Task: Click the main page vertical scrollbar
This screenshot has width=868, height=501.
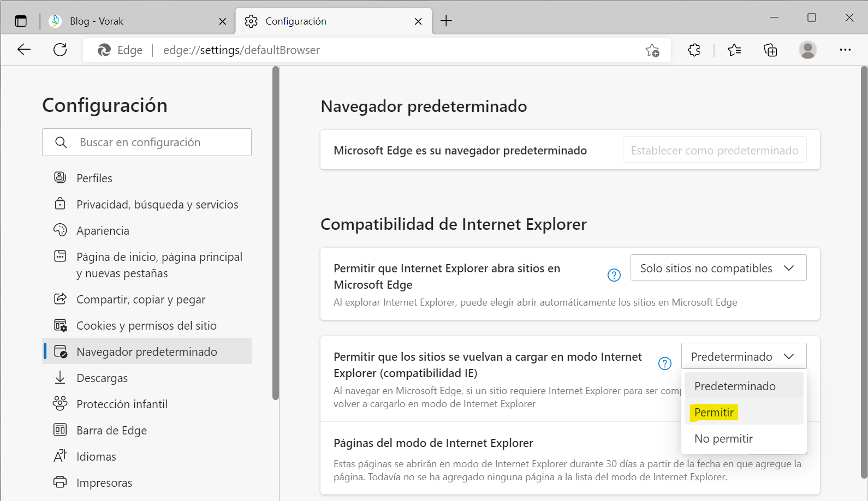Action: pyautogui.click(x=864, y=273)
